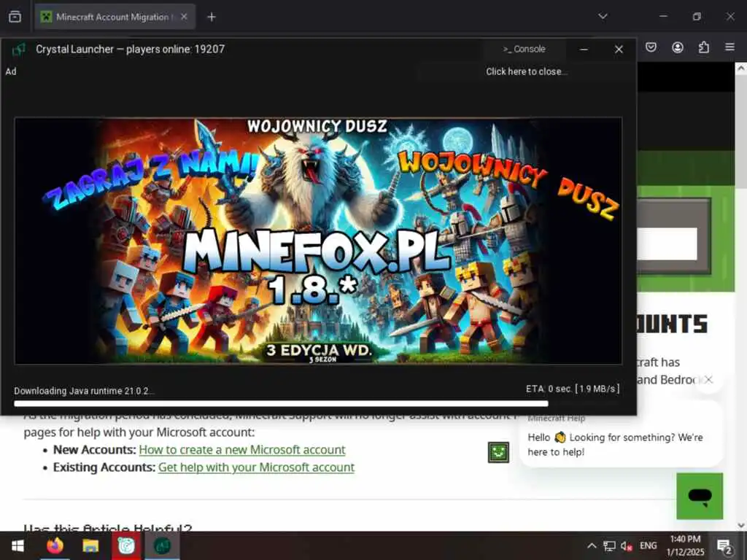
Task: Open the Firefox extensions puzzle icon
Action: (704, 47)
